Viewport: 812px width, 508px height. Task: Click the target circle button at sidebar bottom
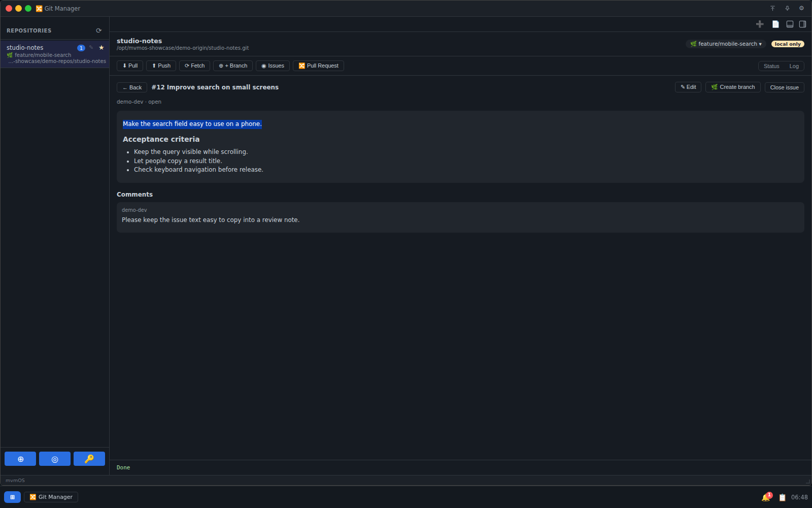point(55,459)
